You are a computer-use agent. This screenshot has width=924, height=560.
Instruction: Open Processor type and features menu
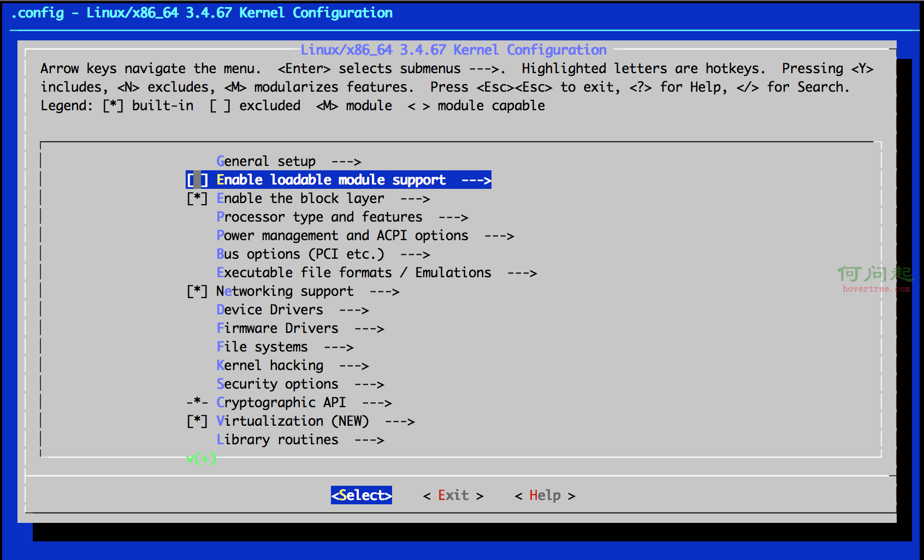coord(319,217)
